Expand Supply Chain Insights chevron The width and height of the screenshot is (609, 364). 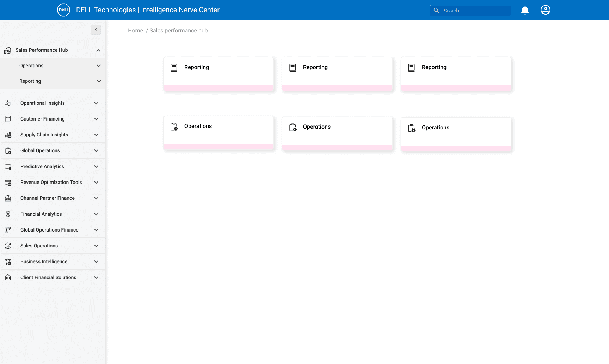(x=96, y=135)
